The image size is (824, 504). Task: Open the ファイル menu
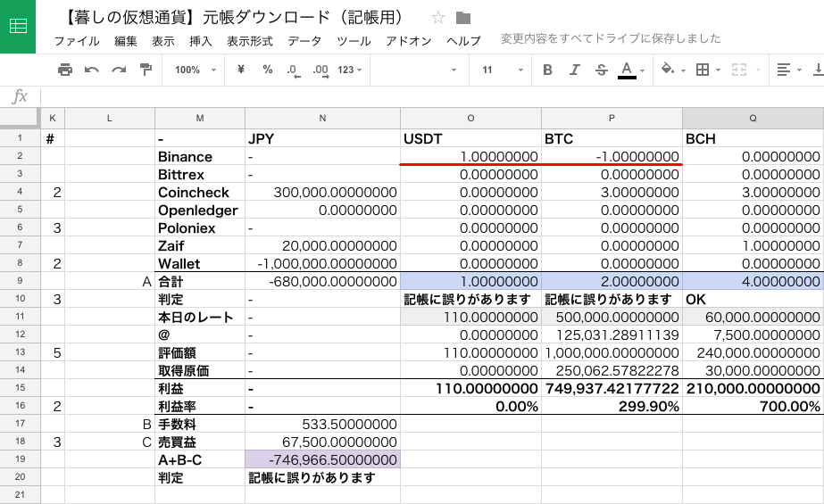click(77, 41)
